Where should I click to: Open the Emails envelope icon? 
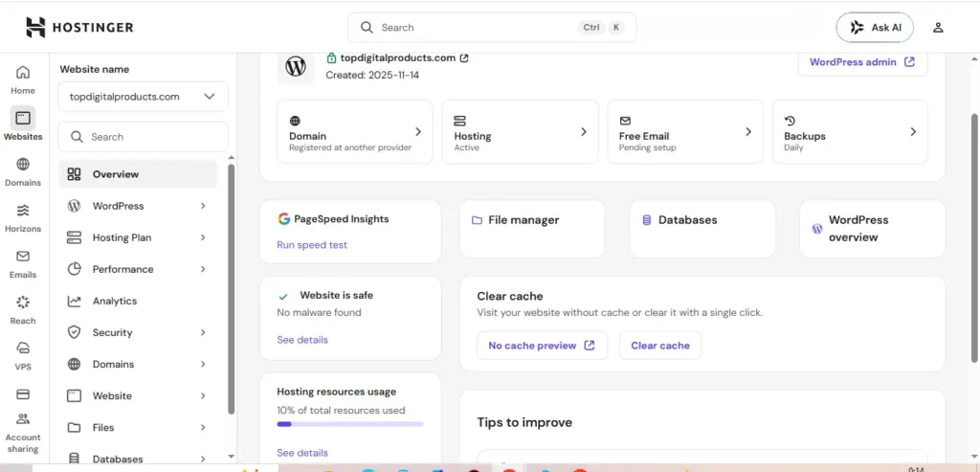tap(23, 257)
